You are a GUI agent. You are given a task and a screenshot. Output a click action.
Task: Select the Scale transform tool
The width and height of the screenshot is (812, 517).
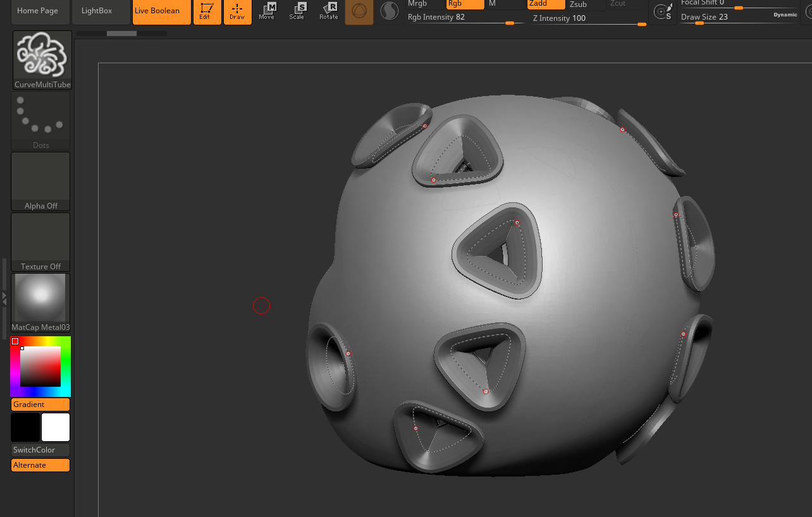(x=297, y=12)
